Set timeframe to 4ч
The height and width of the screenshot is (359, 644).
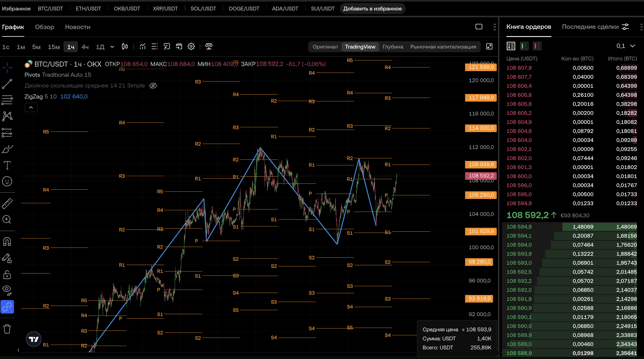click(85, 47)
